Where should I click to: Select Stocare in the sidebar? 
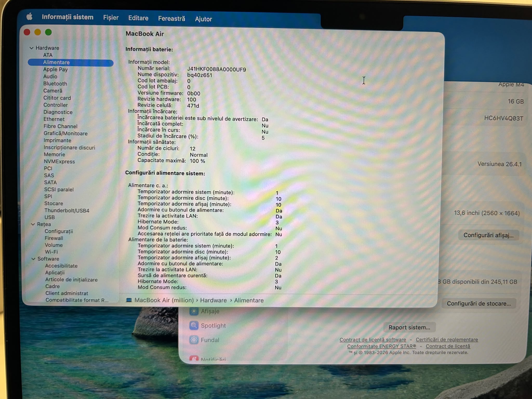point(54,203)
